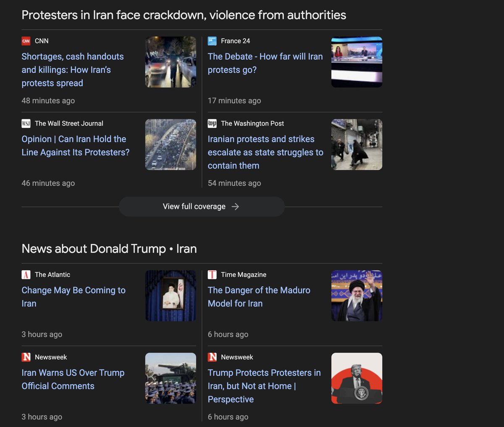
Task: Click The Wall Street Journal source name
Action: click(x=69, y=123)
